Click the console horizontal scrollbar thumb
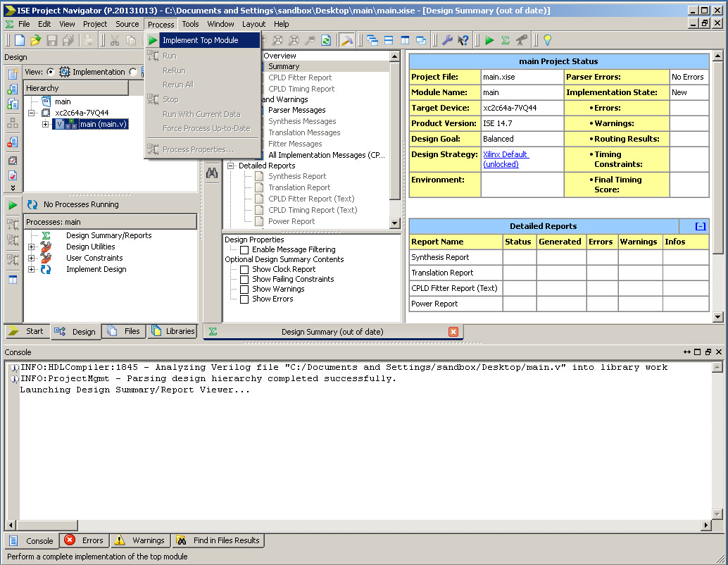The height and width of the screenshot is (565, 728). [46, 525]
